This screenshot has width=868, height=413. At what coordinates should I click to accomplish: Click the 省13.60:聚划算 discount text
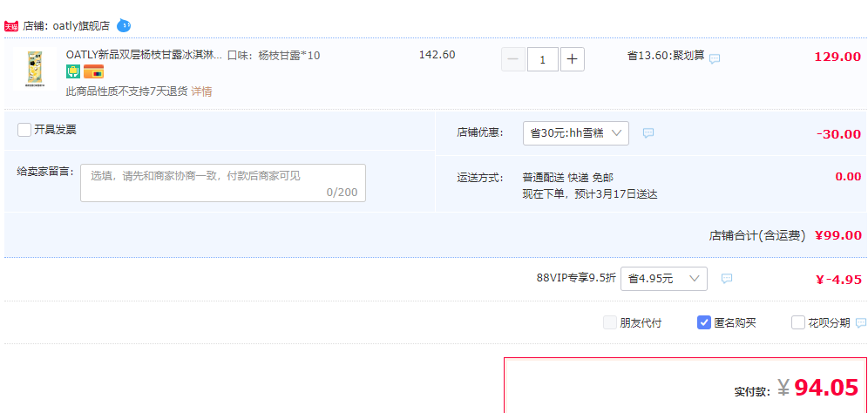point(666,56)
